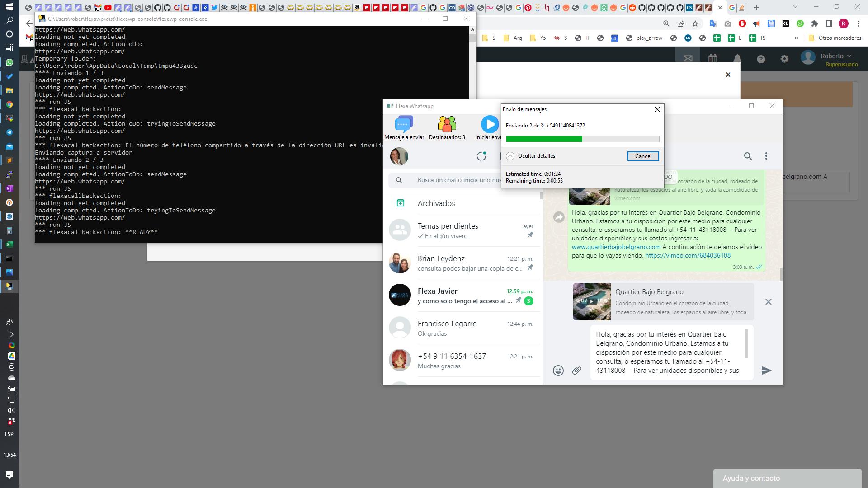Open the taskbar volume icon
Image resolution: width=868 pixels, height=488 pixels.
tap(11, 410)
